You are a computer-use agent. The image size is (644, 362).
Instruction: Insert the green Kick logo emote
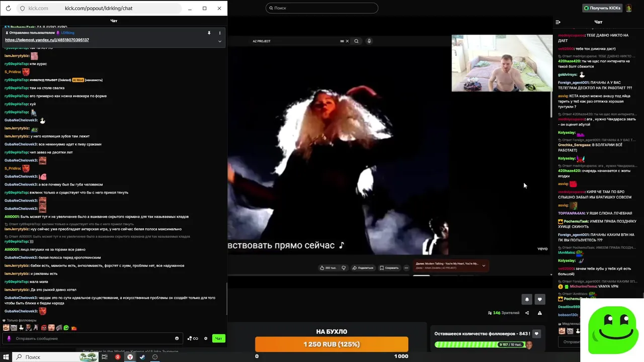[x=66, y=328]
